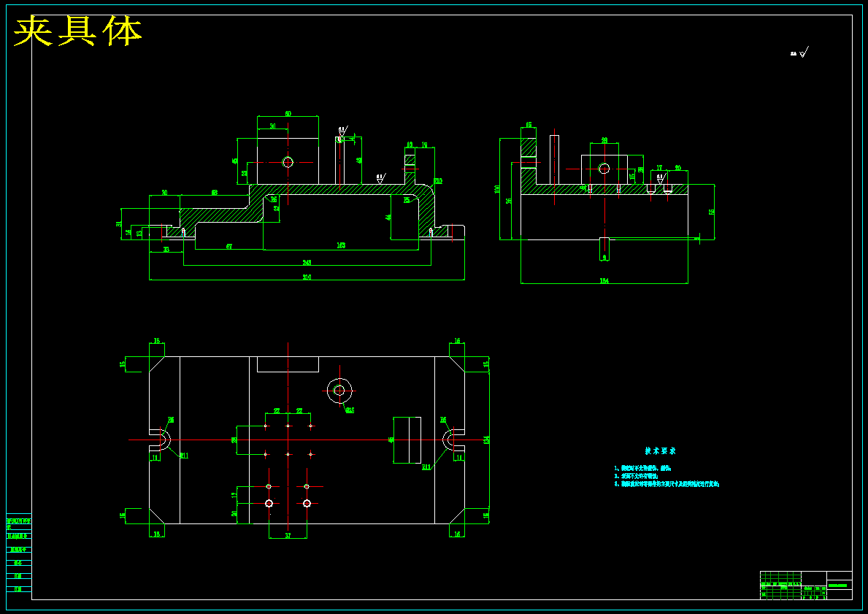
Task: Pick the 55 dimension right of side view
Action: coord(711,211)
